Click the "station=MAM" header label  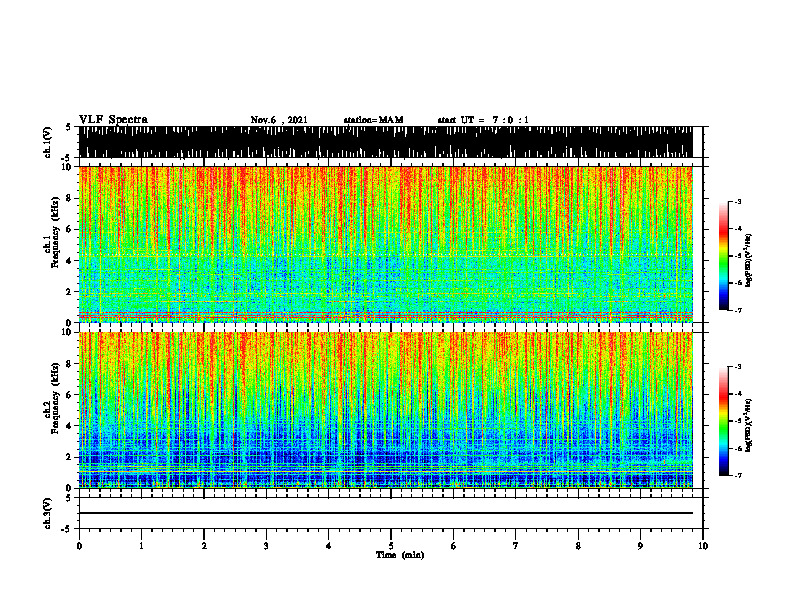click(x=373, y=120)
